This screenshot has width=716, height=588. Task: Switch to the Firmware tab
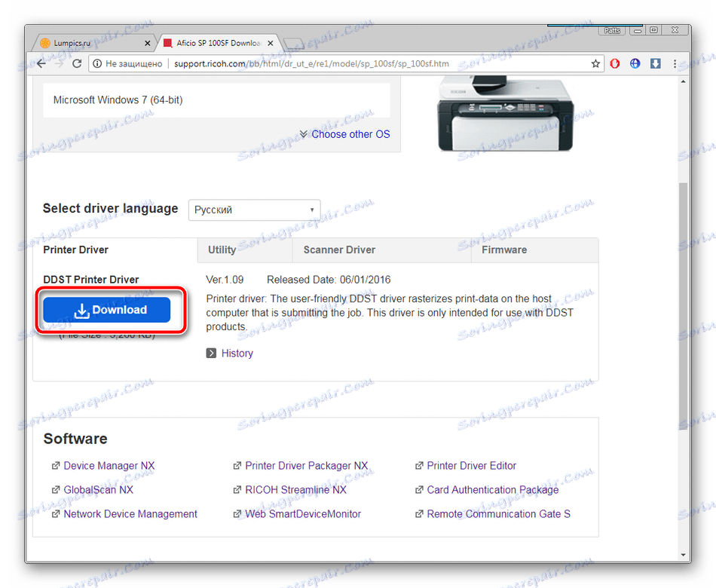pos(534,250)
